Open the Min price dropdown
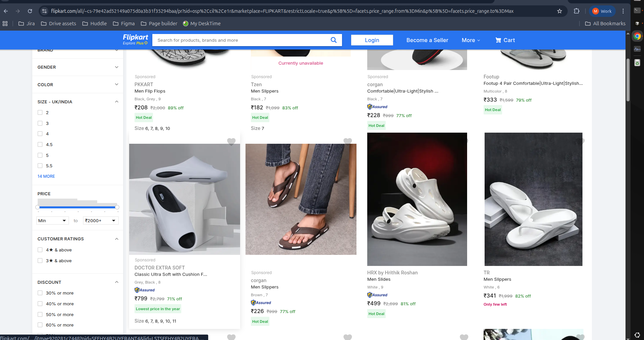The height and width of the screenshot is (340, 644). click(52, 220)
